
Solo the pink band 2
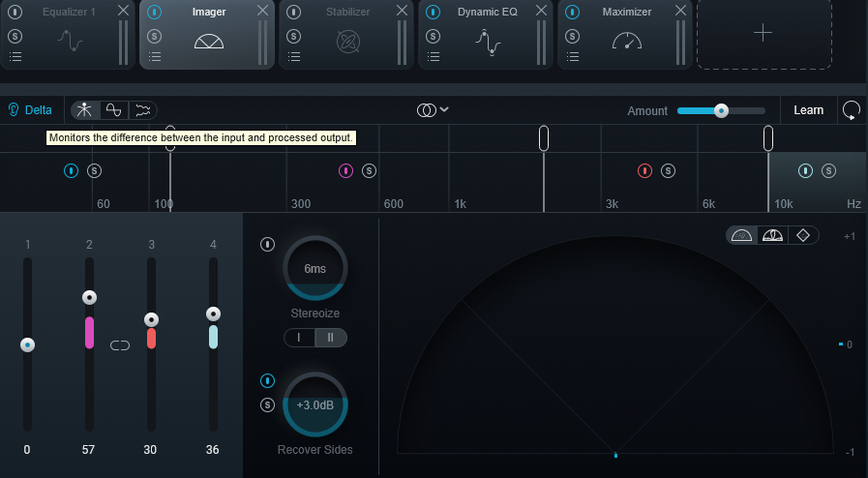(x=370, y=171)
